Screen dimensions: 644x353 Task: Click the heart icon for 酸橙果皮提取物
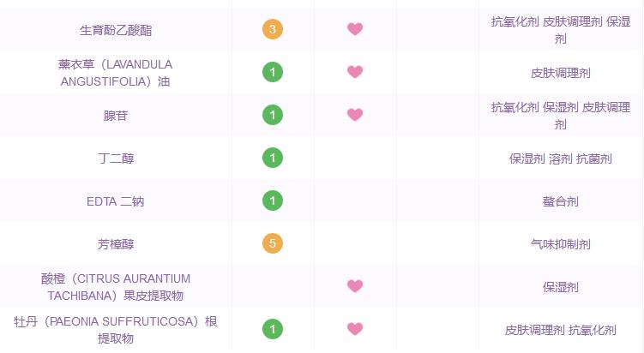355,286
